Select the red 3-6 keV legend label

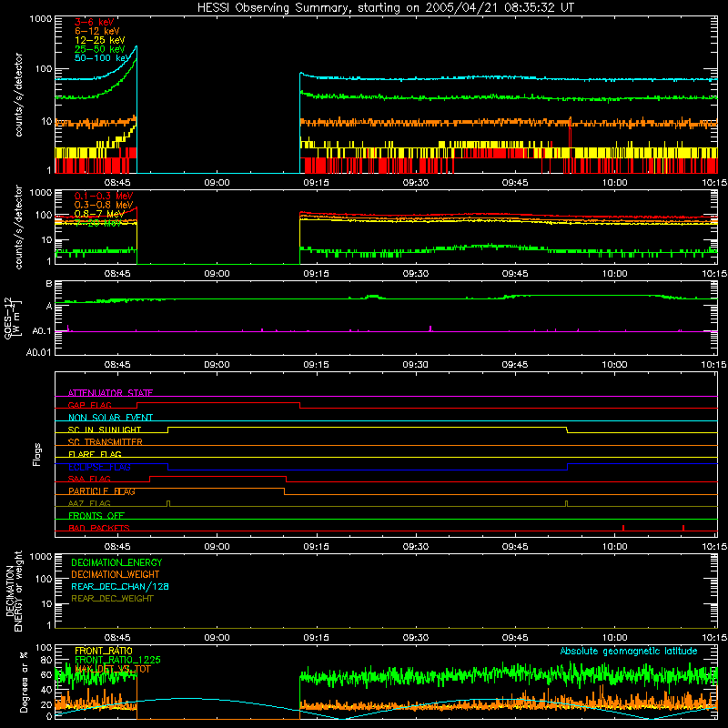pyautogui.click(x=95, y=22)
